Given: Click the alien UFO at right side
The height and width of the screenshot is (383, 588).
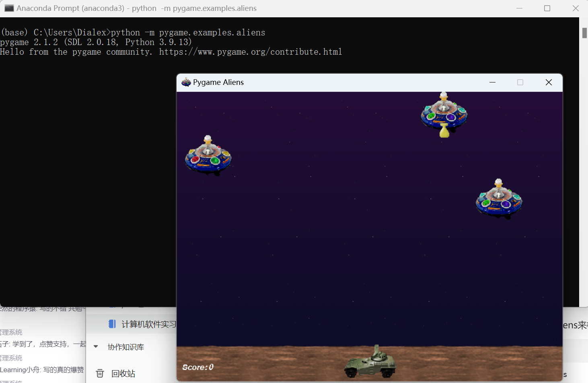Looking at the screenshot, I should (x=499, y=199).
